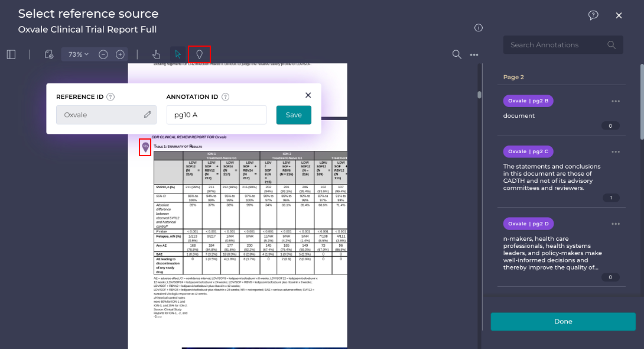Click the CADTH statements annotation text
The height and width of the screenshot is (349, 644).
tap(552, 177)
